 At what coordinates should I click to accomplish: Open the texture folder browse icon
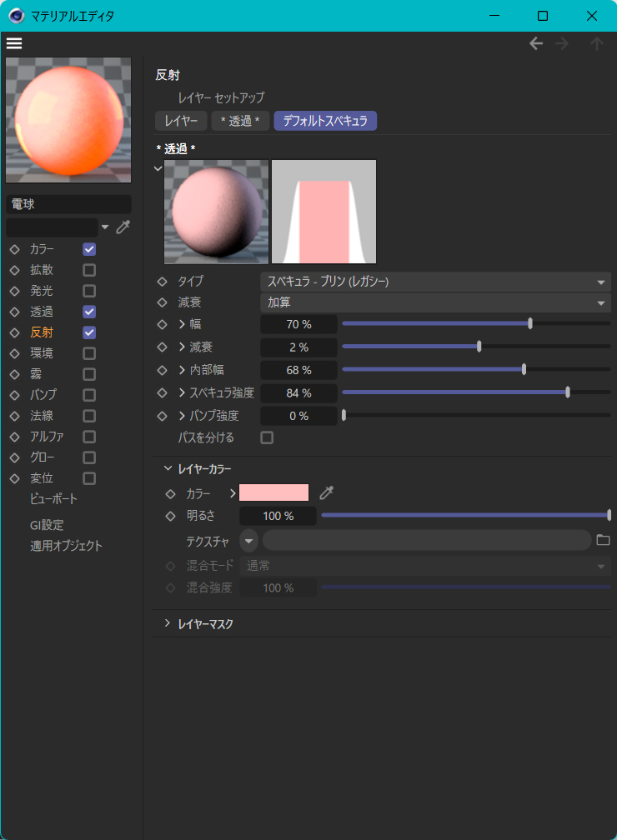click(603, 540)
